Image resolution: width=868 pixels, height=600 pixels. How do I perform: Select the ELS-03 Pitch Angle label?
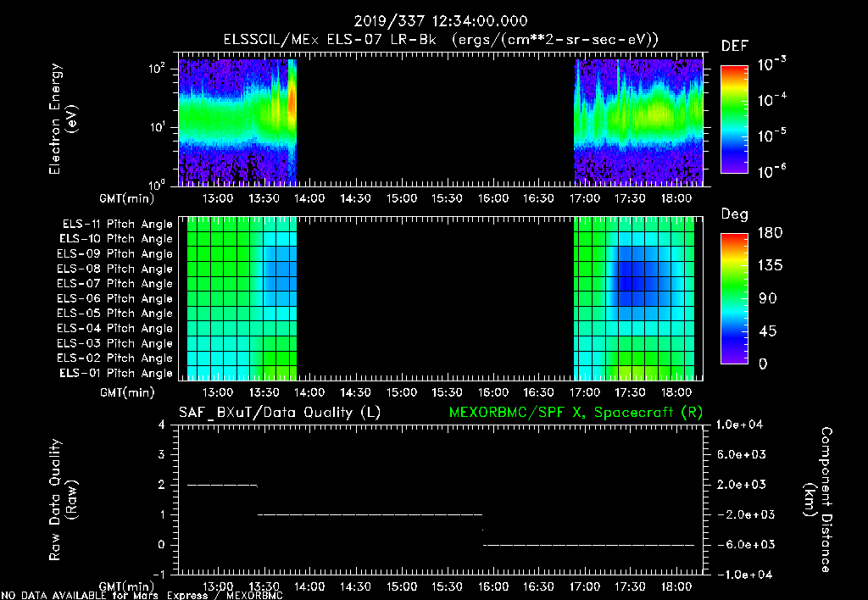[115, 343]
